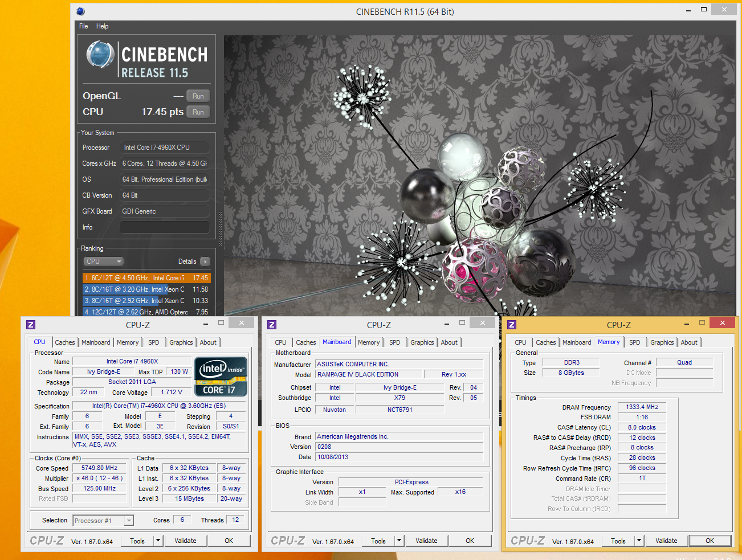Open ranking Details arrow button

coord(205,261)
